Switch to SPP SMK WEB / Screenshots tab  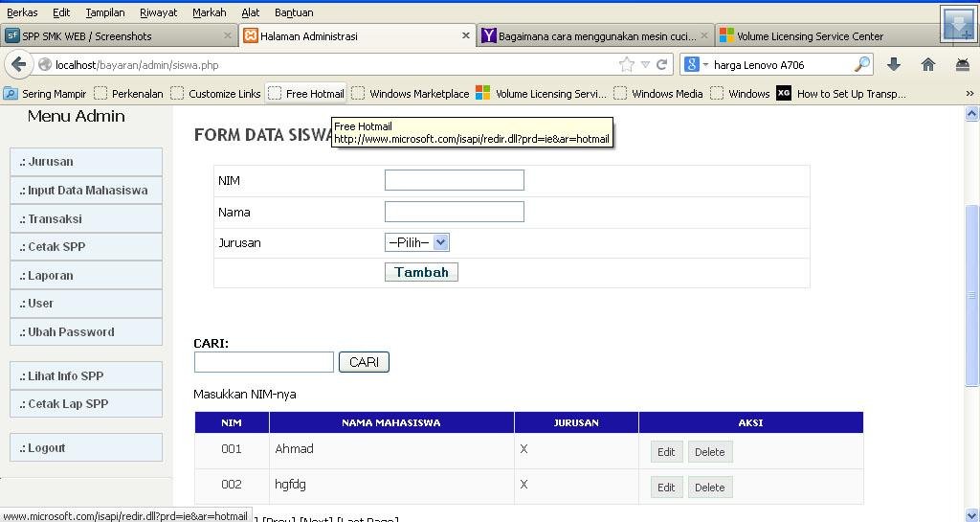pos(119,35)
